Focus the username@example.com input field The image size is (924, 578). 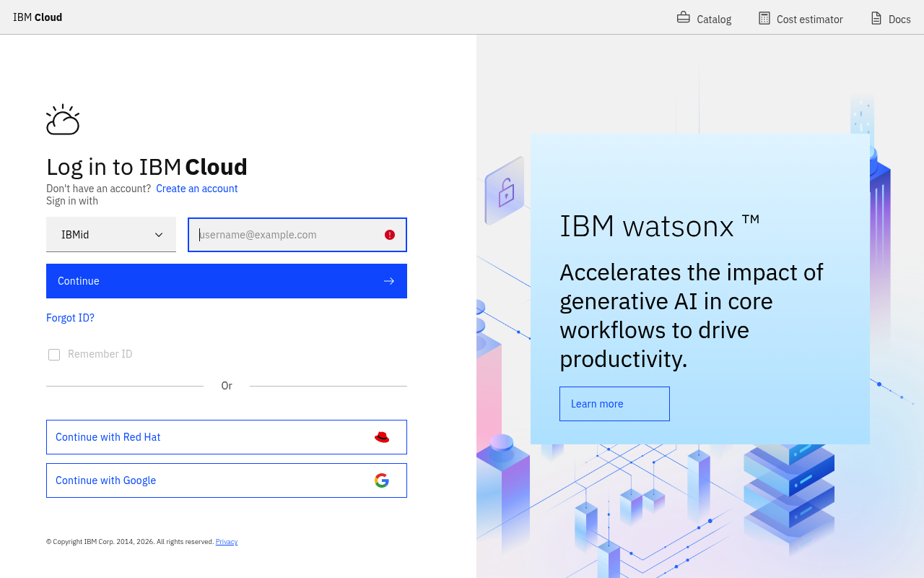[x=297, y=235]
